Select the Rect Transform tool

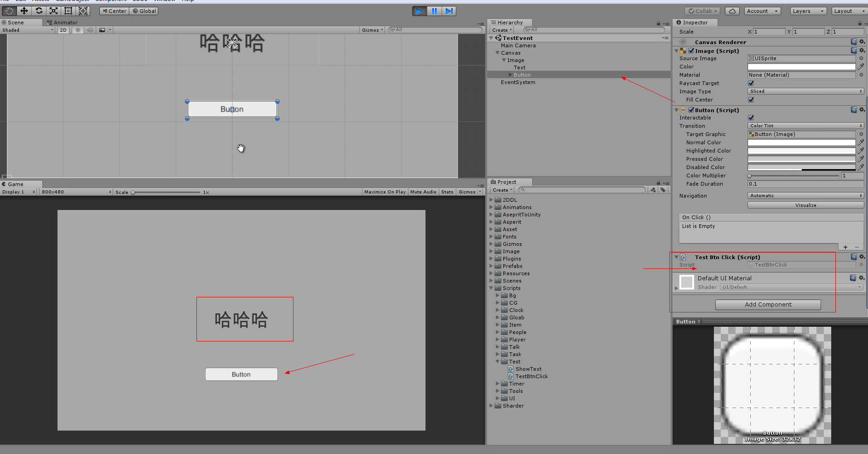click(x=68, y=11)
